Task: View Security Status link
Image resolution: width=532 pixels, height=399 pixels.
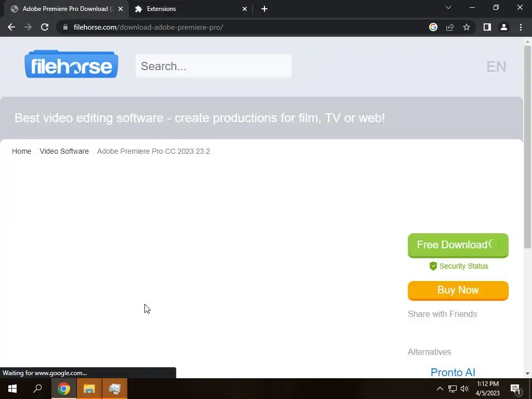Action: pos(463,266)
